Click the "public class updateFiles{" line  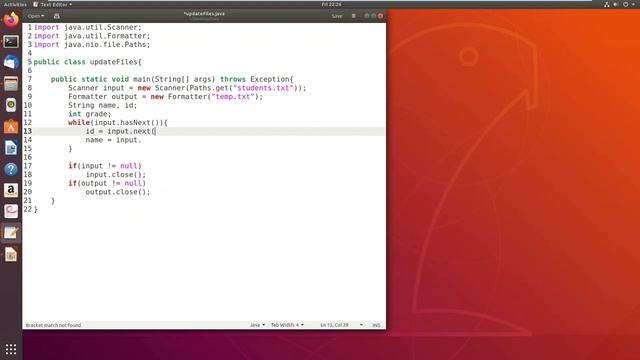click(x=87, y=62)
